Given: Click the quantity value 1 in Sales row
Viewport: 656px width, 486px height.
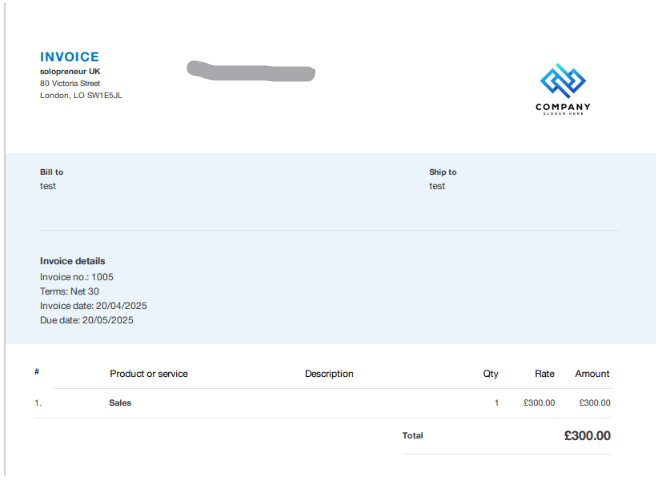Looking at the screenshot, I should tap(497, 403).
